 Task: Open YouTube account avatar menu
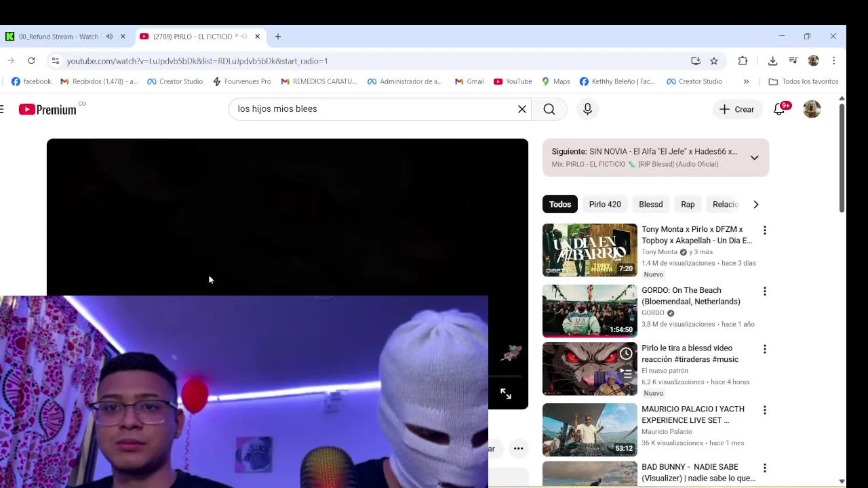click(x=812, y=109)
